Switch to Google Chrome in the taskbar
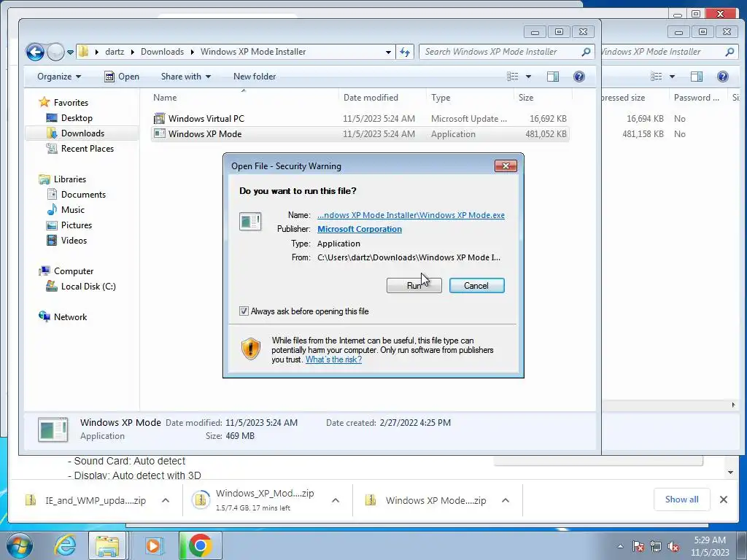The height and width of the screenshot is (560, 747). 200,545
